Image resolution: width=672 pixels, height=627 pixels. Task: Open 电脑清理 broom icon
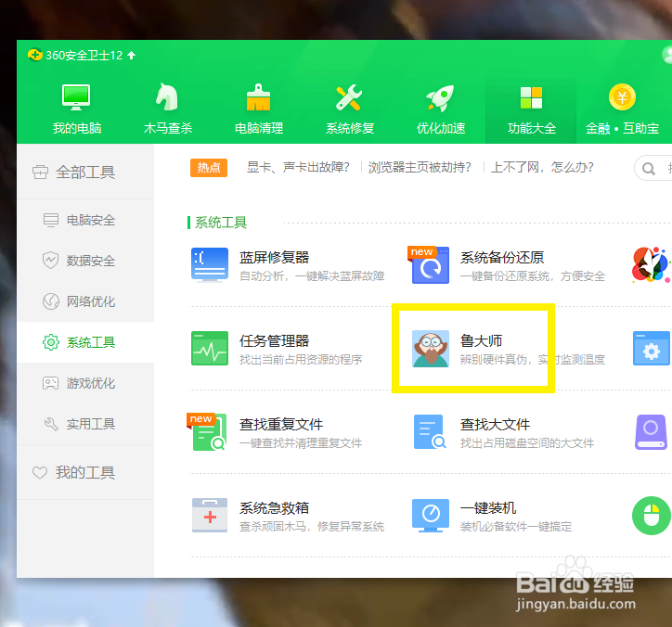(258, 96)
